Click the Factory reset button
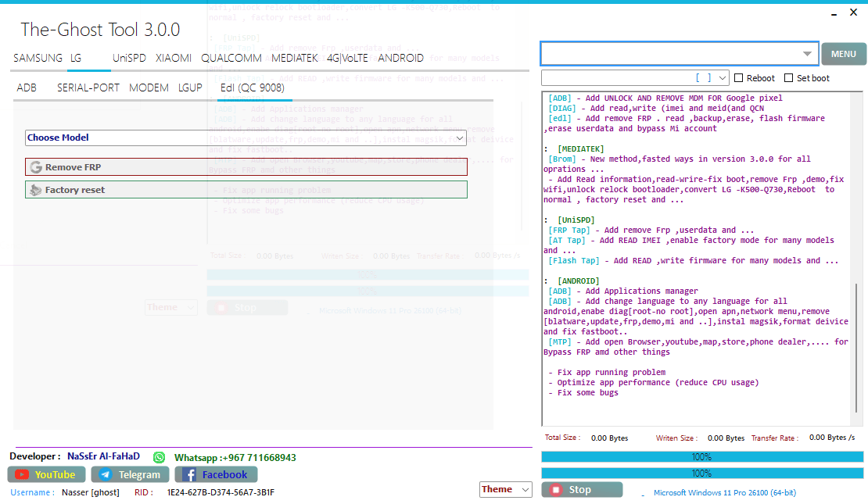868x504 pixels. pyautogui.click(x=246, y=190)
